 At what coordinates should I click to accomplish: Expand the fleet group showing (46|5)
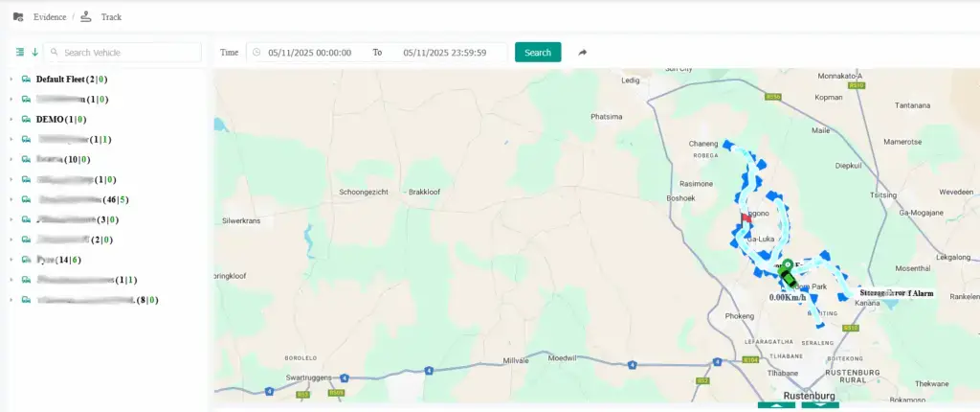[11, 199]
